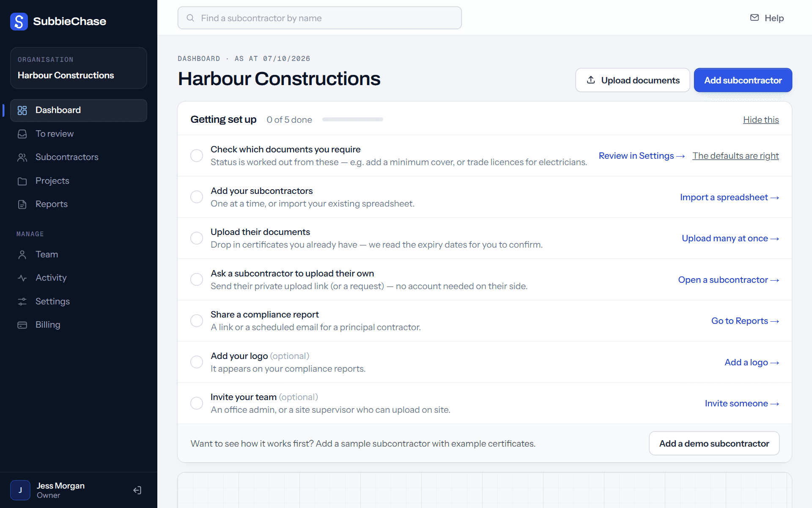Image resolution: width=812 pixels, height=508 pixels.
Task: Click the Dashboard grid icon in sidebar
Action: pyautogui.click(x=22, y=110)
